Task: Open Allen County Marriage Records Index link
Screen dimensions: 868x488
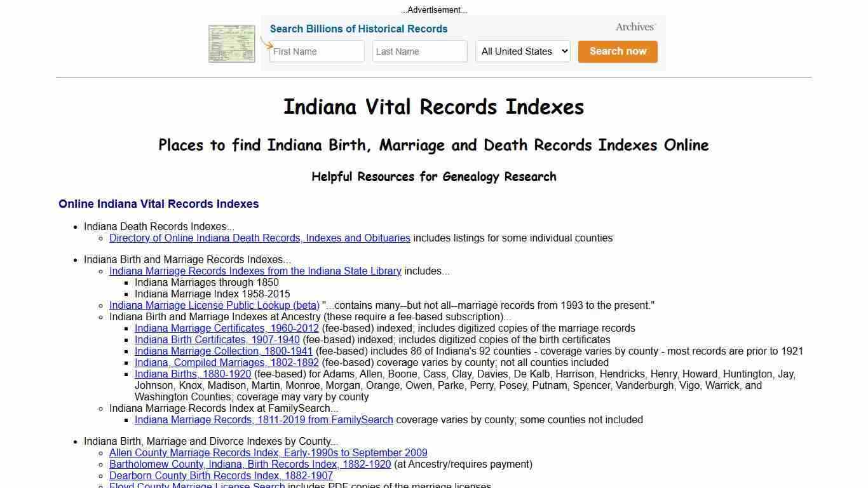Action: [268, 452]
